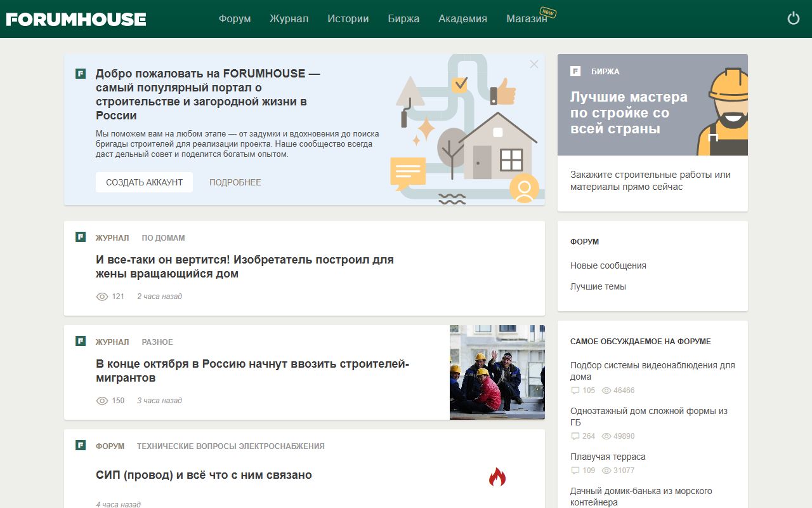Click comments icon next to 109
Viewport: 812px width, 508px height.
point(575,471)
